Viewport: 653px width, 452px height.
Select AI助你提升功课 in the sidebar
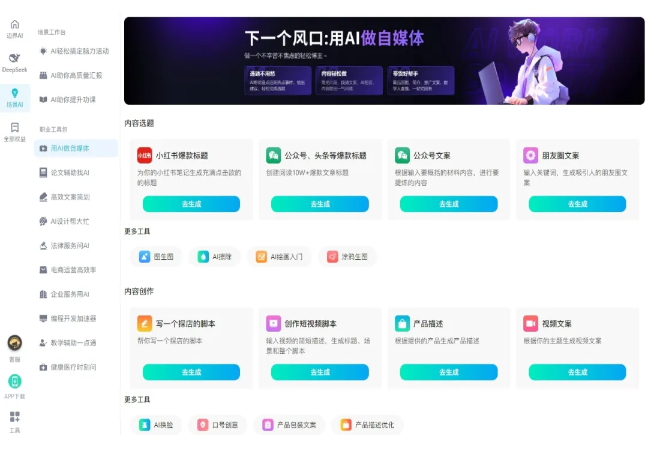(x=76, y=100)
